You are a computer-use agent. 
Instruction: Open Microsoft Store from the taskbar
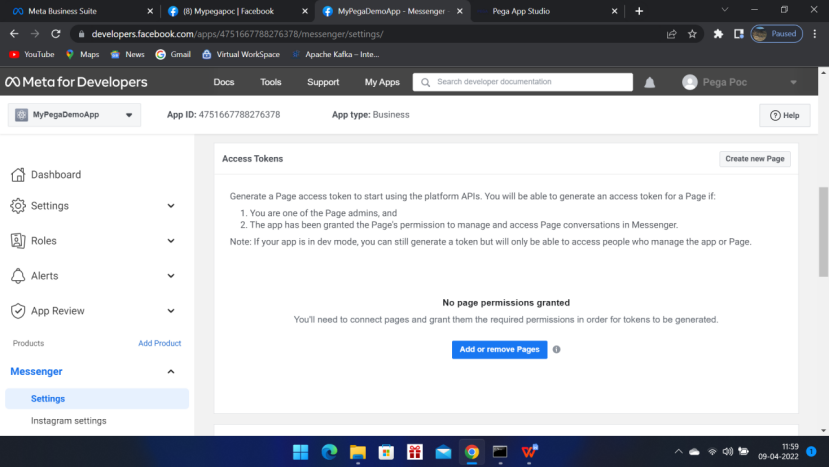click(x=386, y=452)
